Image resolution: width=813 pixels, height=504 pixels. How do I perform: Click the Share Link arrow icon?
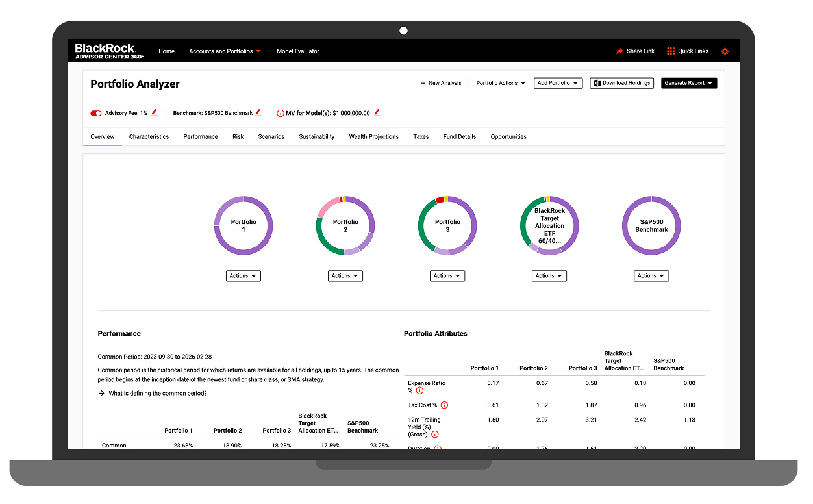coord(619,51)
